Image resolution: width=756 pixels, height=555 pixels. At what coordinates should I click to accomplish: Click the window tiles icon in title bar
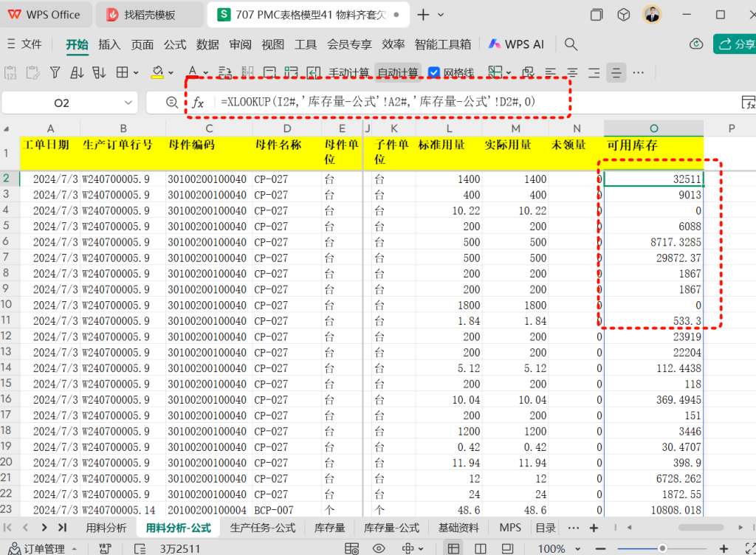tap(597, 15)
